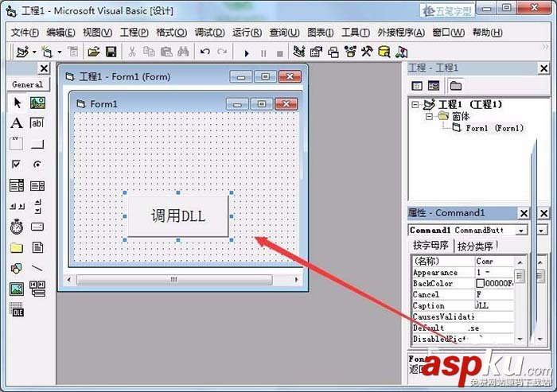Open the 外接程序(A) menu
This screenshot has height=392, width=557.
point(401,33)
